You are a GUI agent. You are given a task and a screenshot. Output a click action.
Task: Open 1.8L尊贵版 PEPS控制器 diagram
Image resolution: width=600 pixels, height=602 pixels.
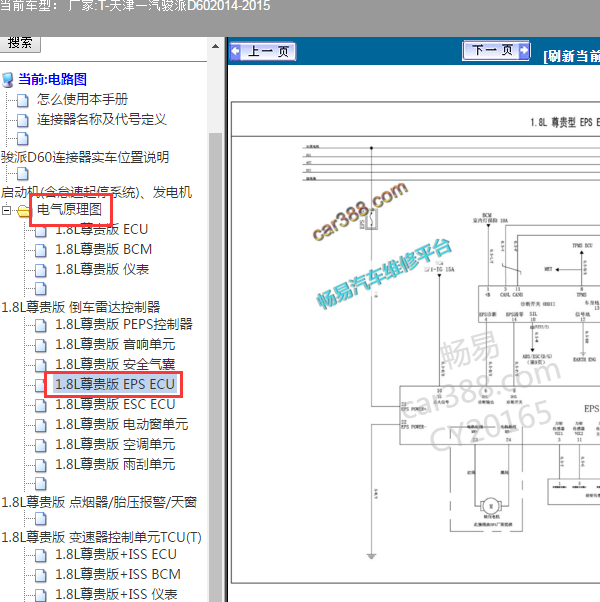click(x=124, y=324)
